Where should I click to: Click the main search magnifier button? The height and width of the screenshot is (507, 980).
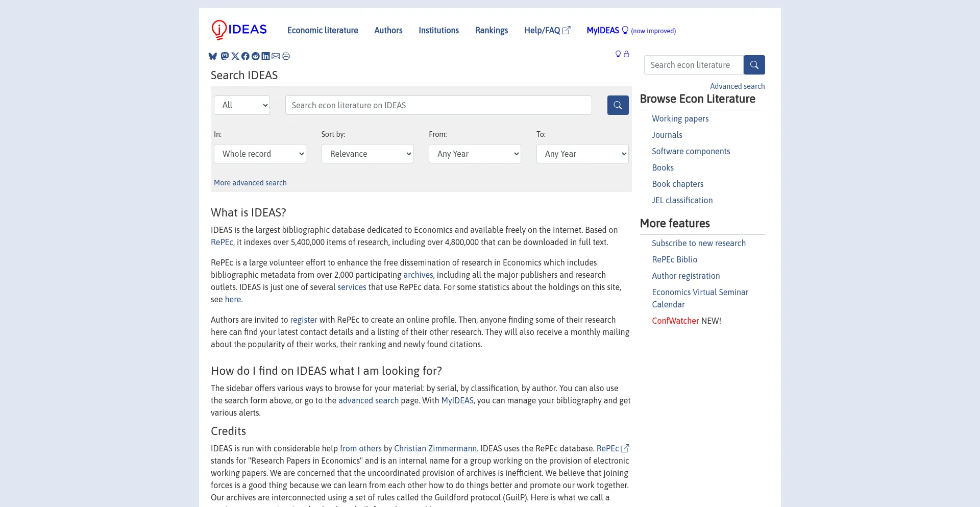tap(618, 105)
